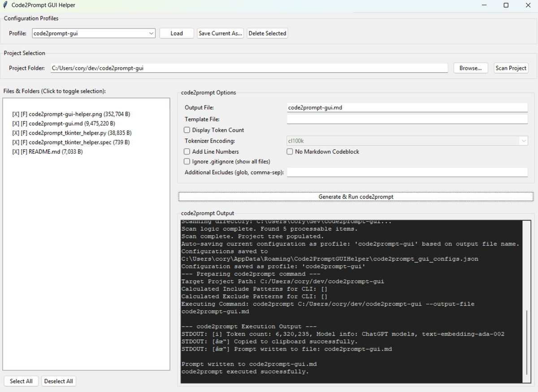This screenshot has width=538, height=392.
Task: Click Deselect All below file list
Action: coord(59,381)
